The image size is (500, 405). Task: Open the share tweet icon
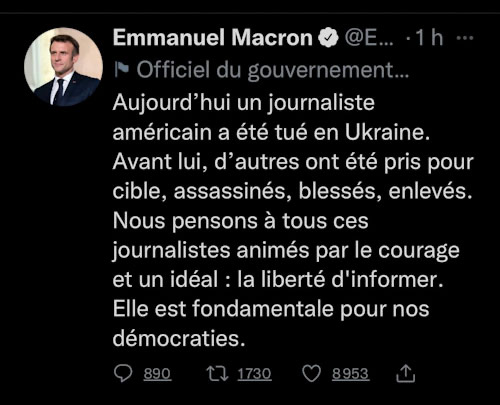click(x=405, y=373)
